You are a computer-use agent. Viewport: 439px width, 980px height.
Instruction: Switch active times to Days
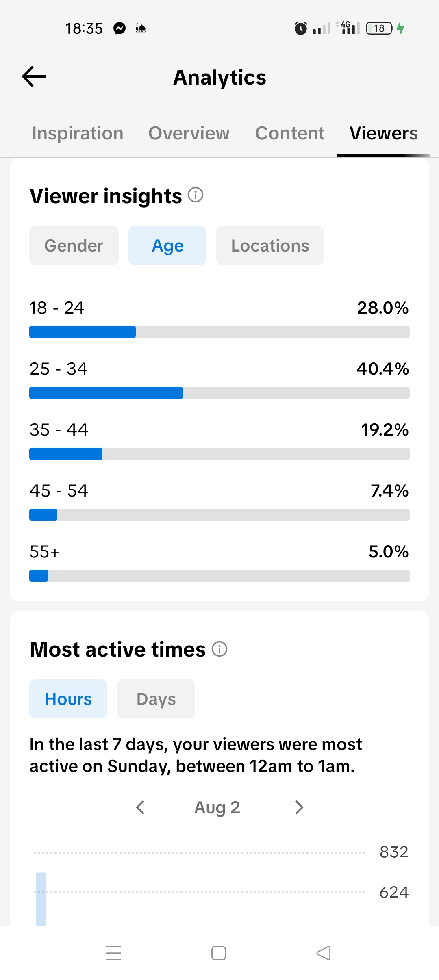click(x=156, y=699)
